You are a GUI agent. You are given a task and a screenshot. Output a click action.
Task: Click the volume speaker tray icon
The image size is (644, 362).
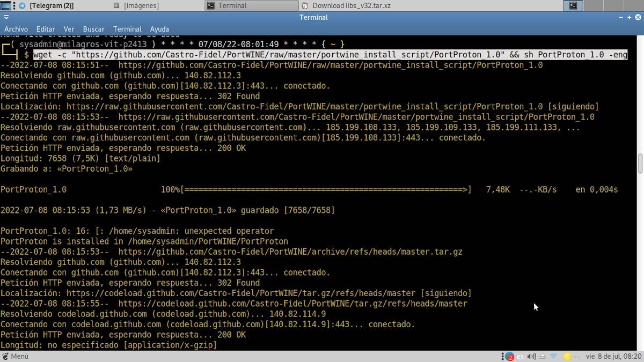(531, 356)
